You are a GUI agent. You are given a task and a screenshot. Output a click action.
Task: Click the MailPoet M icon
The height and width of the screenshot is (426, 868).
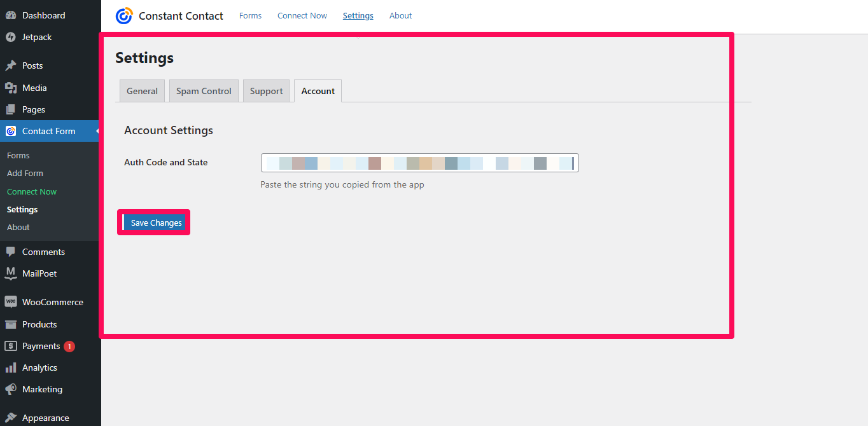(11, 273)
